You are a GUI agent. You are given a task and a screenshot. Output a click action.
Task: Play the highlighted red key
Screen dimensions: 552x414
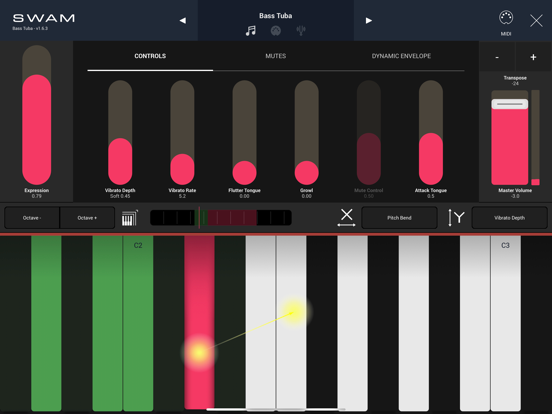[199, 322]
